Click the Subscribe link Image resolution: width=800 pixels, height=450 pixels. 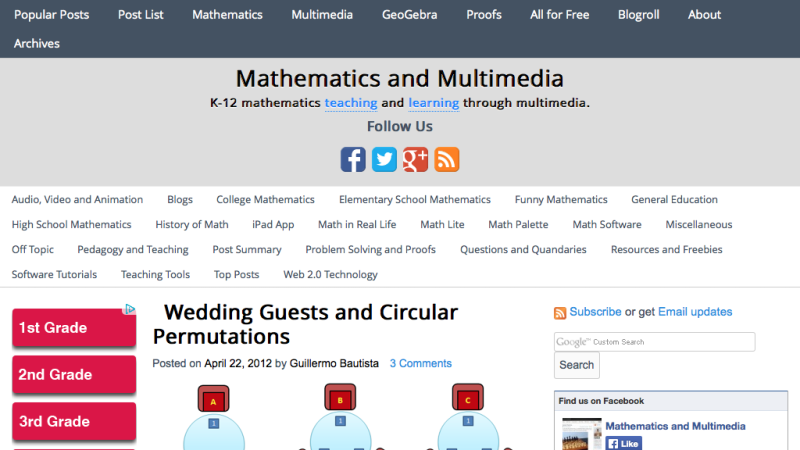coord(595,312)
